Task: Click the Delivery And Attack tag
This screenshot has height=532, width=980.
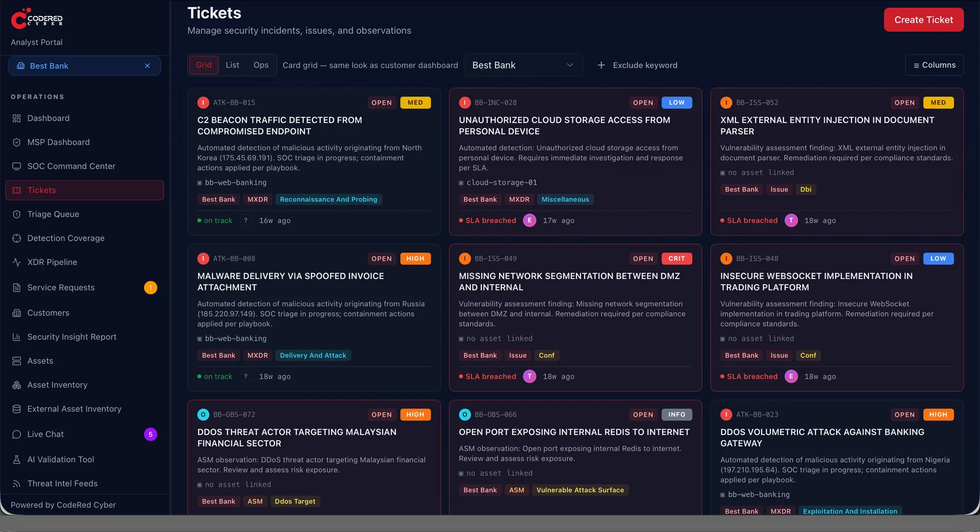Action: 313,356
